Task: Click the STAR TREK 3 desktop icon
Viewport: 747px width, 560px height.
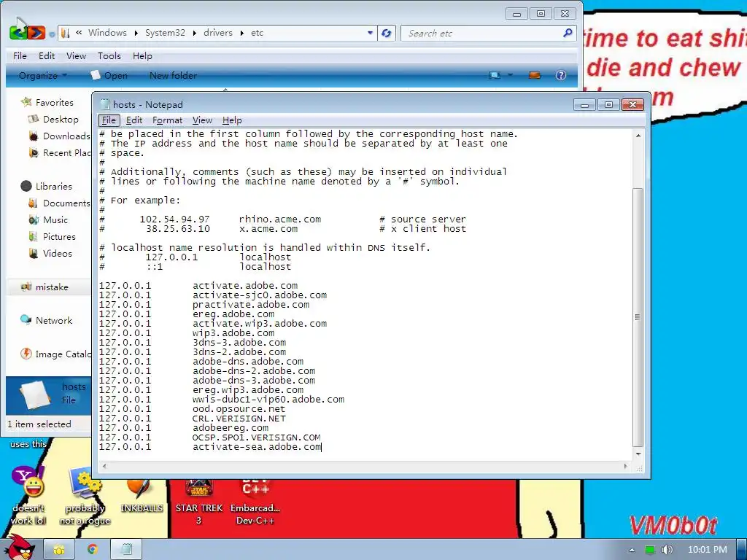Action: coord(198,502)
